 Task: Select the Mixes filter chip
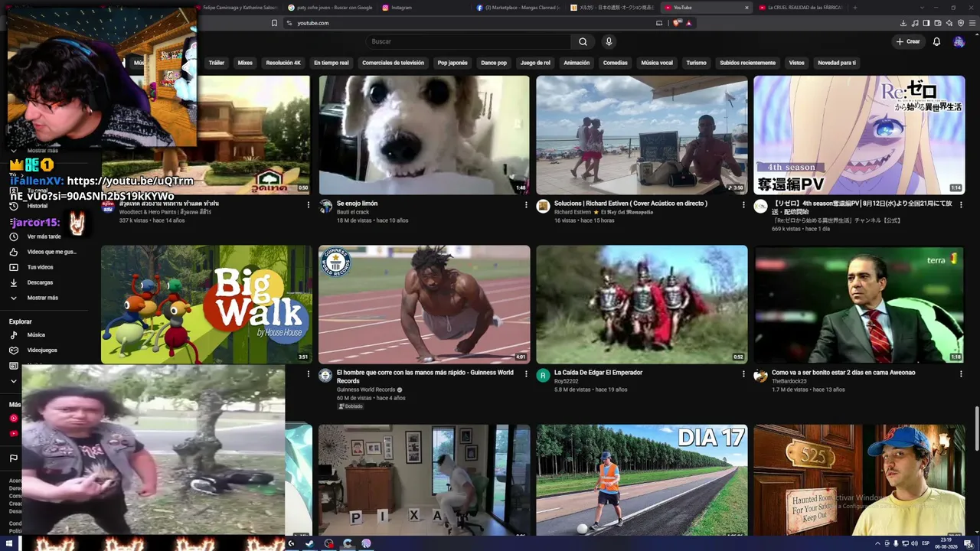tap(245, 63)
